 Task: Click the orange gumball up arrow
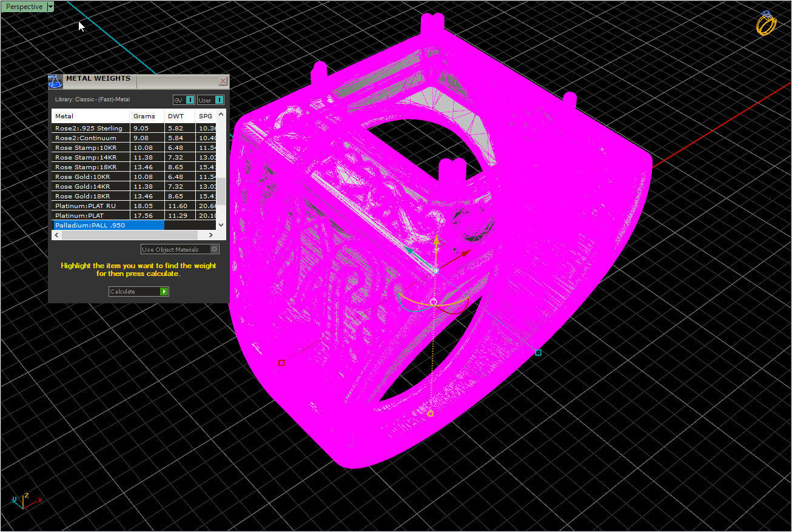pos(435,239)
